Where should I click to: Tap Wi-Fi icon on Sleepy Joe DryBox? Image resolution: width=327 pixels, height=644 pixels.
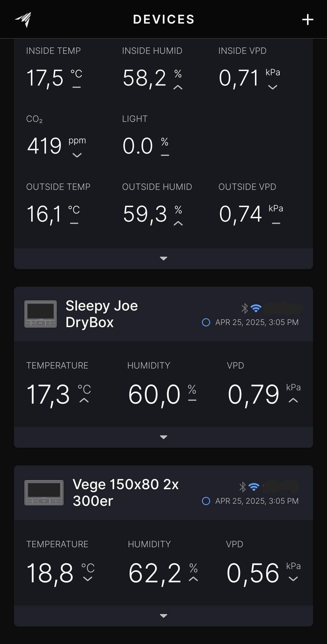(256, 308)
